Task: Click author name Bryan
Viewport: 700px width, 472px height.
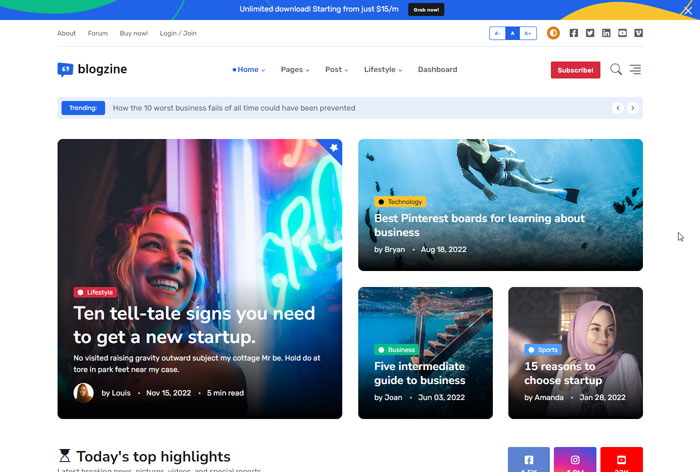Action: (390, 250)
